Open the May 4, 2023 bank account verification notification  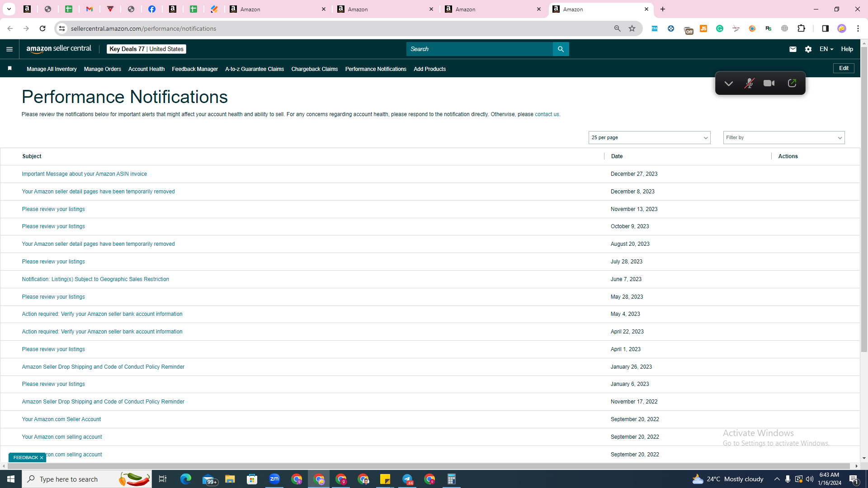pos(102,314)
